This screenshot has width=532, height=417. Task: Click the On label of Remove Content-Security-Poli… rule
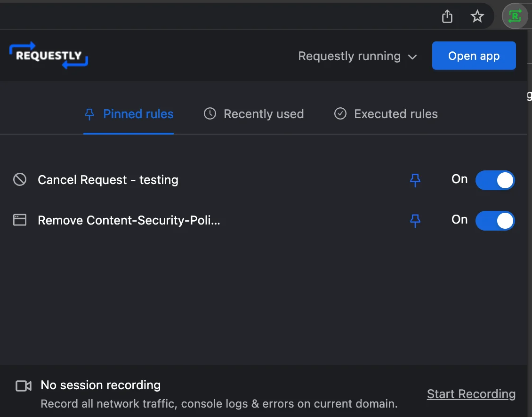click(x=459, y=219)
